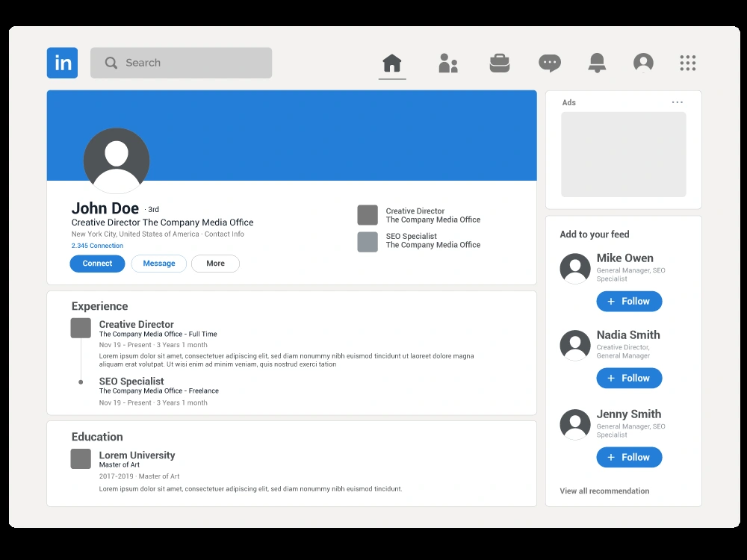Open View all recommendation link

[604, 491]
